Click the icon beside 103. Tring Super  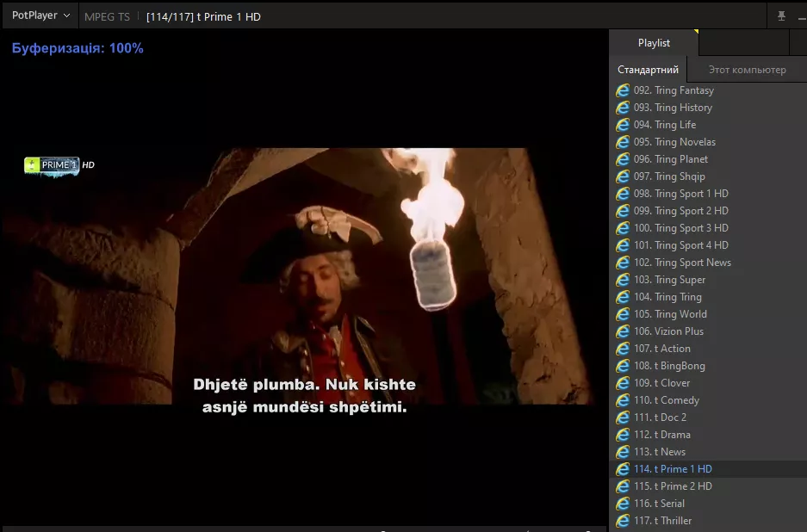[x=623, y=280]
